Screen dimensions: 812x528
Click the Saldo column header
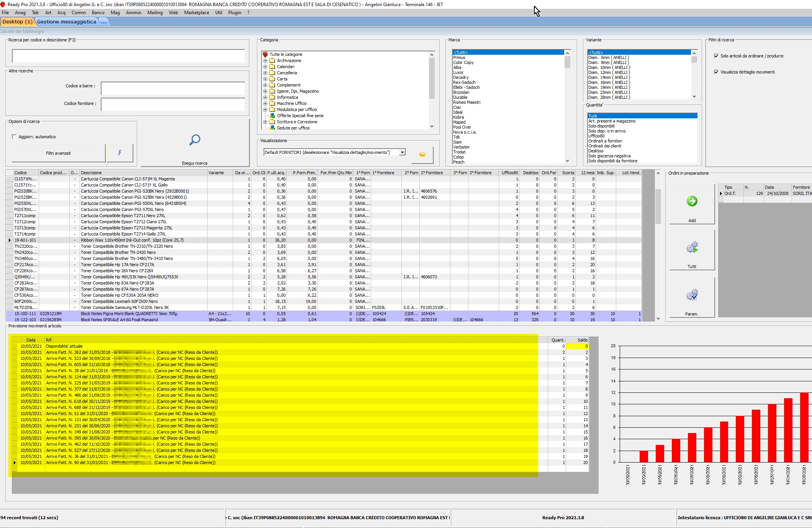pos(577,340)
